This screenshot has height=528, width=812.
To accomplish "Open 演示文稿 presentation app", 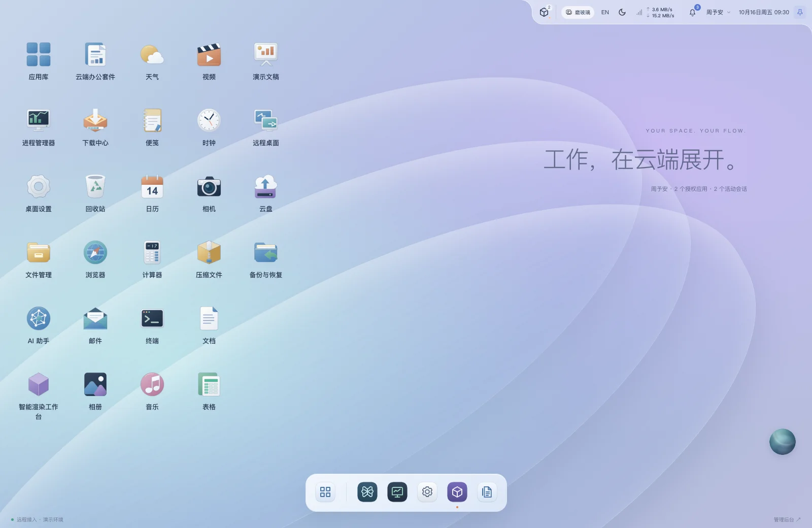I will 266,61.
